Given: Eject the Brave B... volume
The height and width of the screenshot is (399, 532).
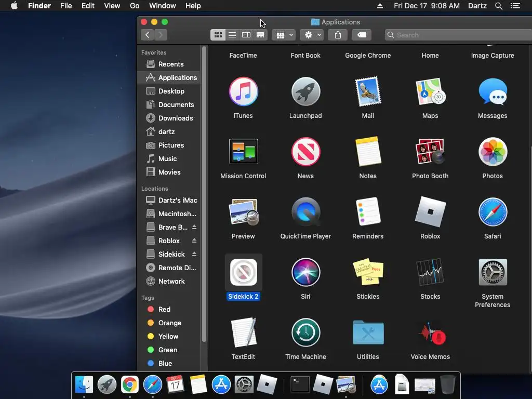Looking at the screenshot, I should click(x=194, y=227).
